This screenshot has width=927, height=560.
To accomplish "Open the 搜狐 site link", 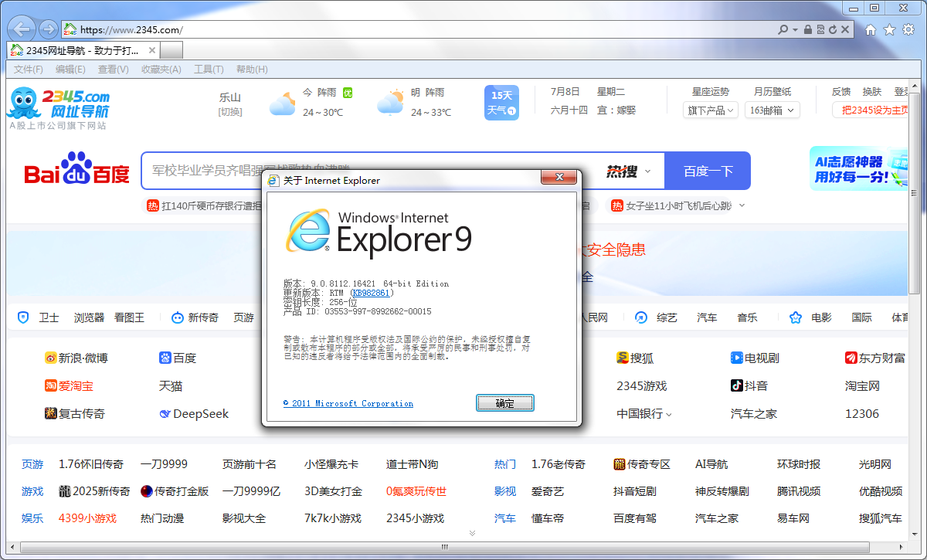I will click(635, 358).
